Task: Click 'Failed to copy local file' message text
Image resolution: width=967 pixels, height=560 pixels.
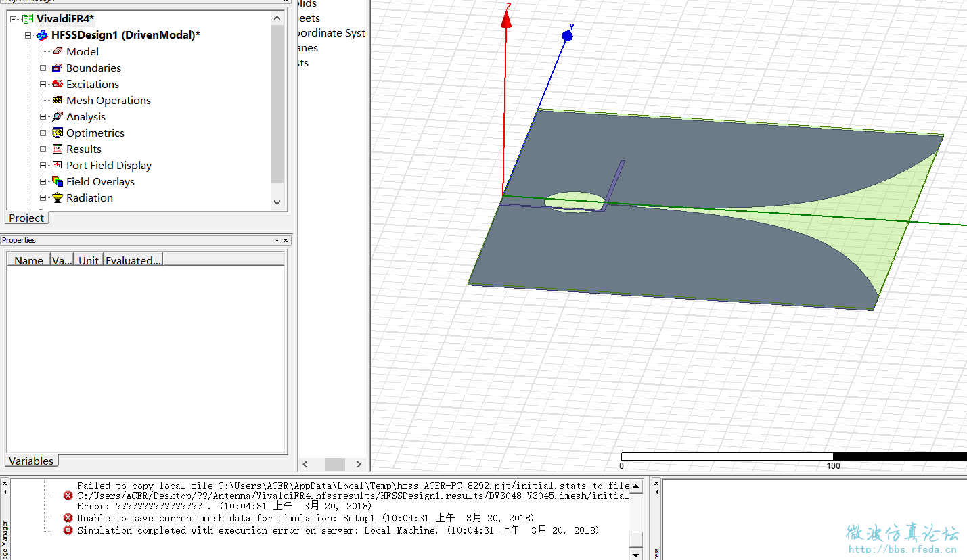Action: coord(353,486)
